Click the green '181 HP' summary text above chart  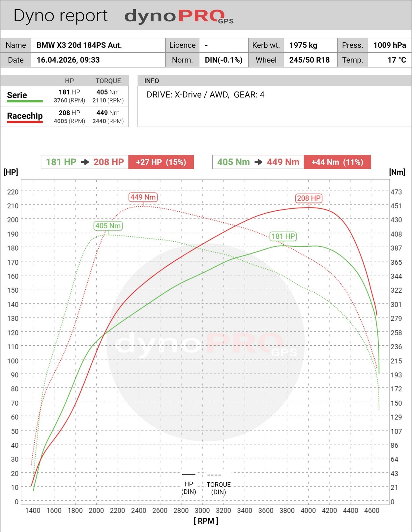point(61,162)
